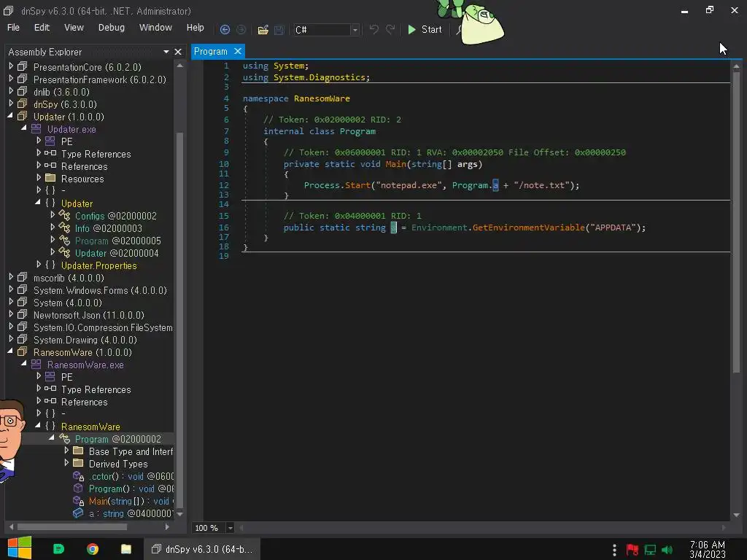Image resolution: width=747 pixels, height=560 pixels.
Task: Select the RanesomWare.exe module
Action: tap(85, 365)
